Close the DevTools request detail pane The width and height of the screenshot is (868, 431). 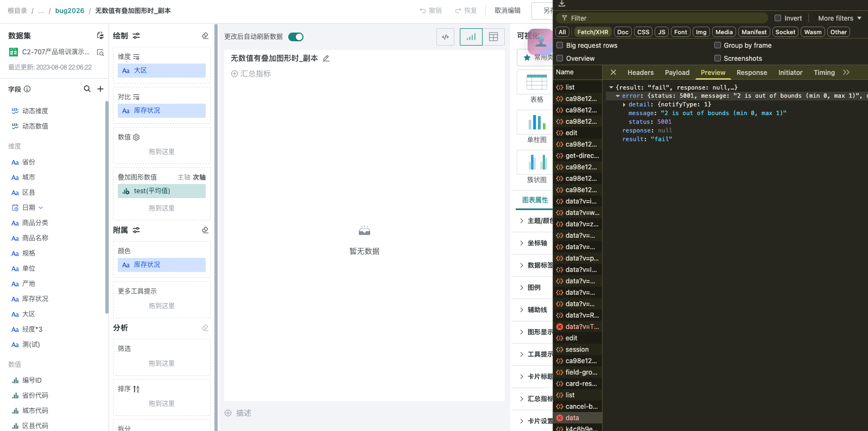[x=613, y=72]
